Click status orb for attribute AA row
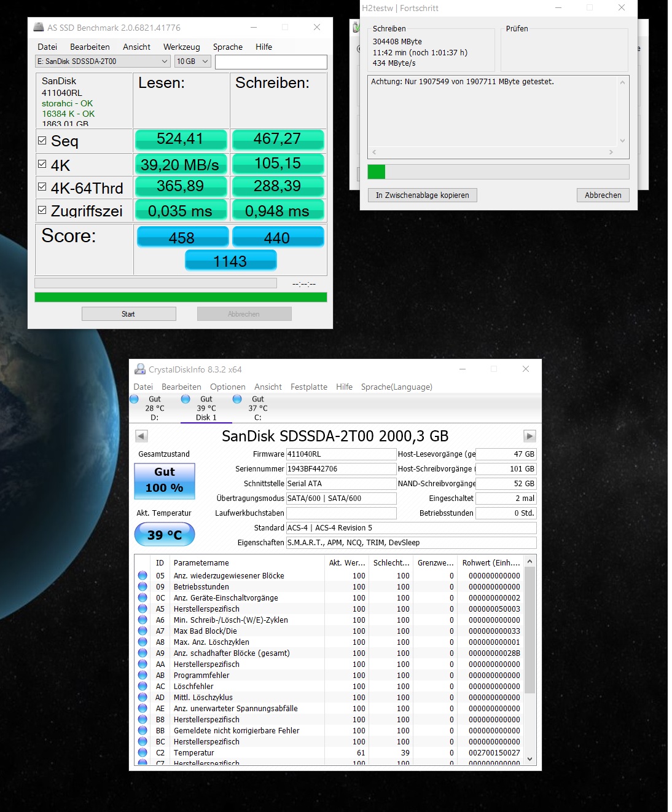This screenshot has width=672, height=812. click(143, 664)
